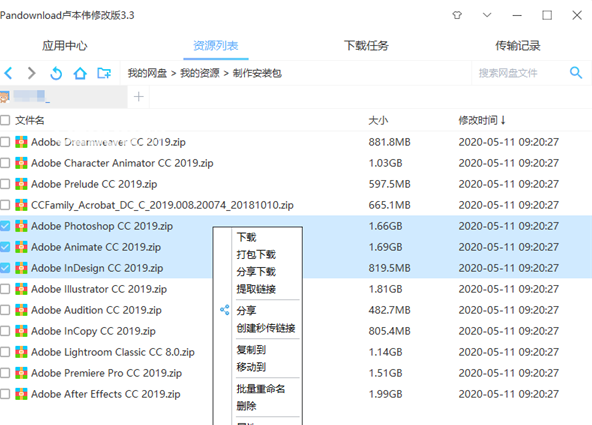
Task: Select Adobe Lightroom Classic CC 8.0.zip name
Action: 113,352
